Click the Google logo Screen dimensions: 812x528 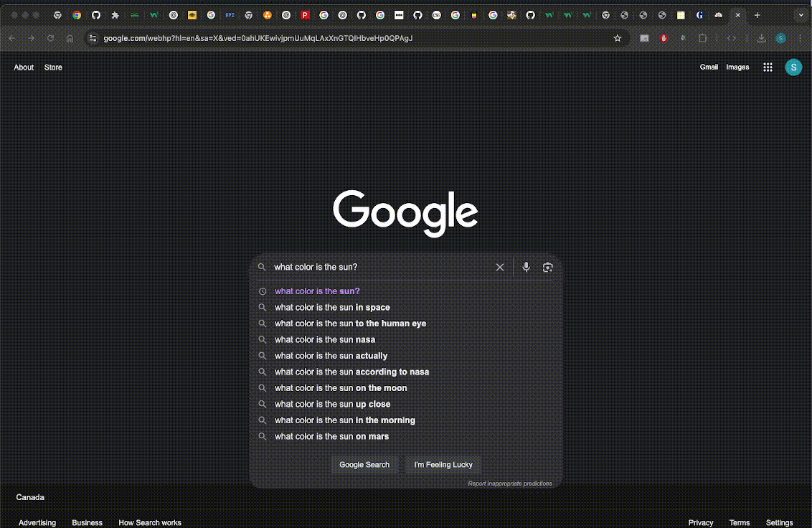(405, 213)
